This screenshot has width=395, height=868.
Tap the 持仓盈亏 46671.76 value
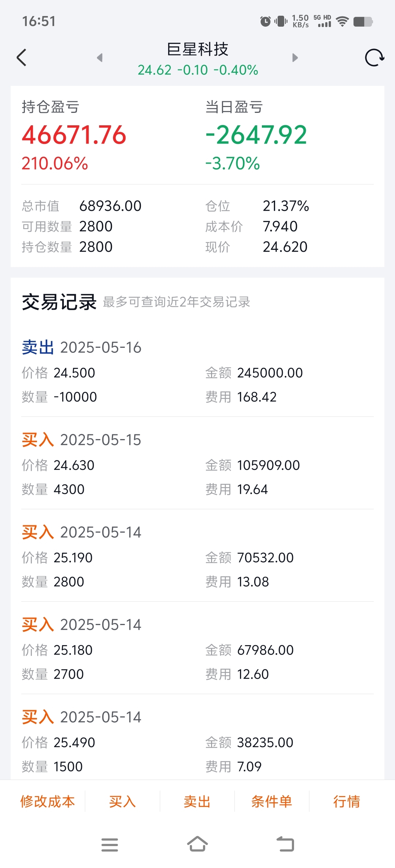pos(74,135)
